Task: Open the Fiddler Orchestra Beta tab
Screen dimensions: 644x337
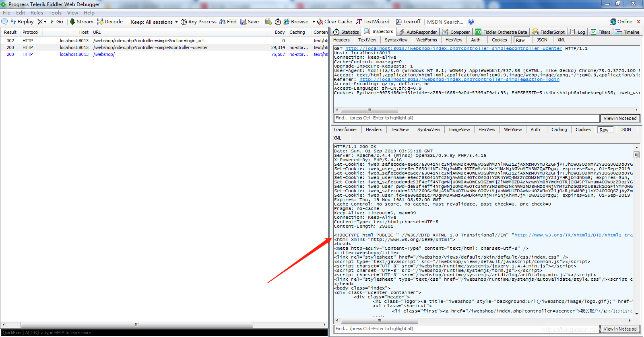Action: click(x=501, y=32)
